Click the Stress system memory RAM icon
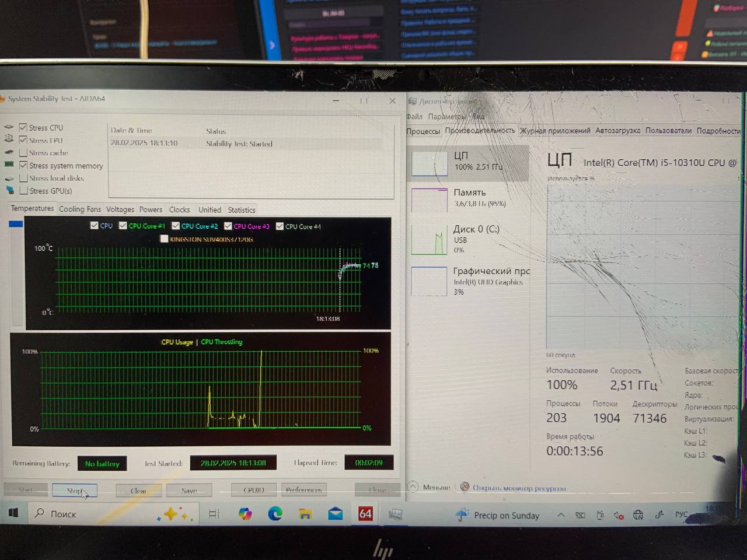 [x=9, y=165]
